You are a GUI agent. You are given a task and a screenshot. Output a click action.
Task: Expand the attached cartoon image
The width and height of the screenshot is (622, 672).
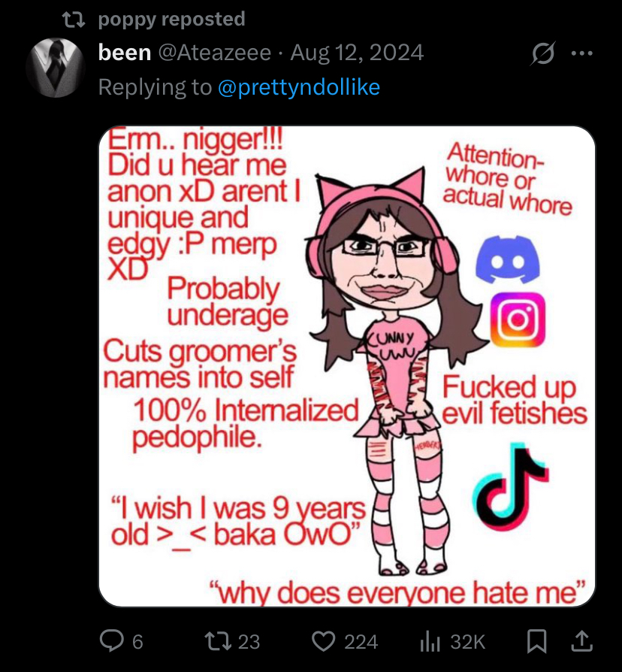pos(347,366)
